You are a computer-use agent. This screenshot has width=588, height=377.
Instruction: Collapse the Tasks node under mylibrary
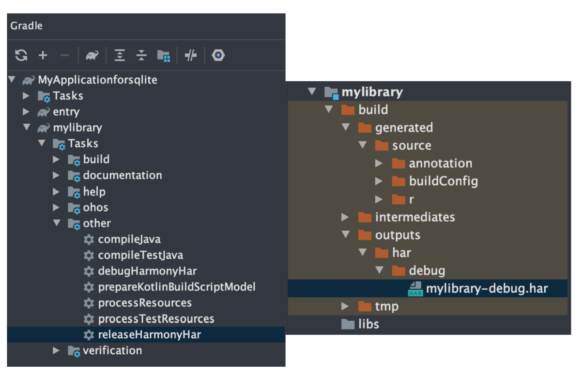coord(42,143)
